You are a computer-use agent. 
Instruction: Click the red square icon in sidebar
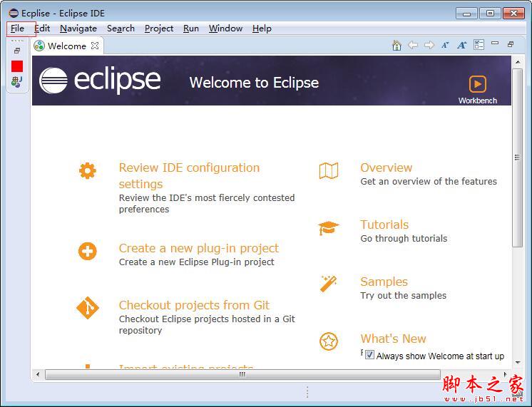click(x=17, y=66)
